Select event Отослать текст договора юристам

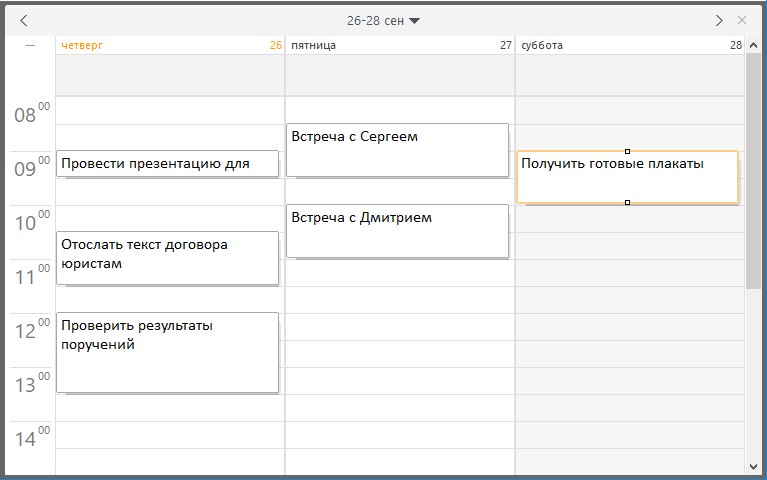(x=167, y=258)
